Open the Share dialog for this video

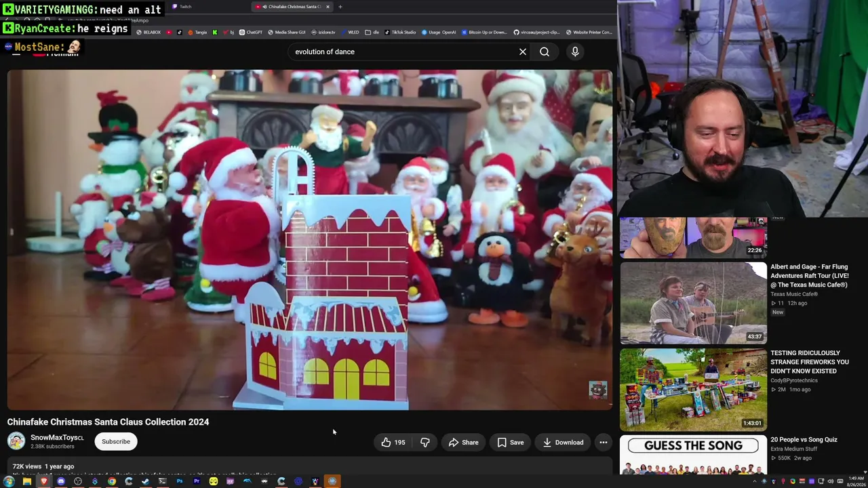pyautogui.click(x=464, y=443)
